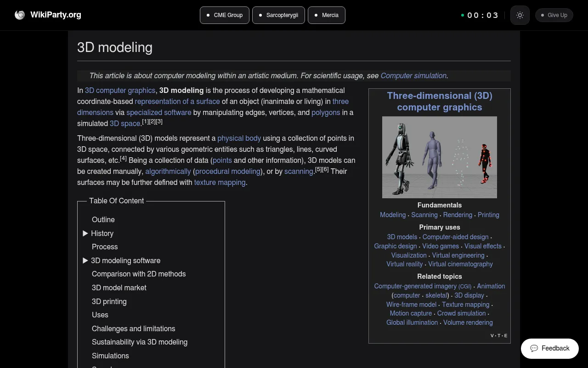Toggle the light/dark theme sun button
The width and height of the screenshot is (588, 368).
(520, 15)
